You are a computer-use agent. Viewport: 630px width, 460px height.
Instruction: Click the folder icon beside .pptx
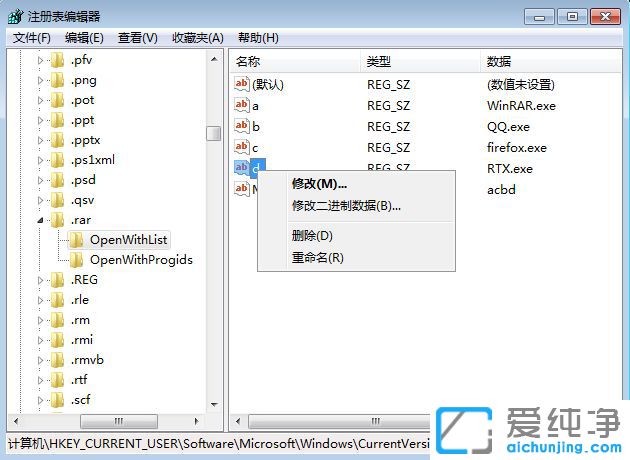coord(57,140)
